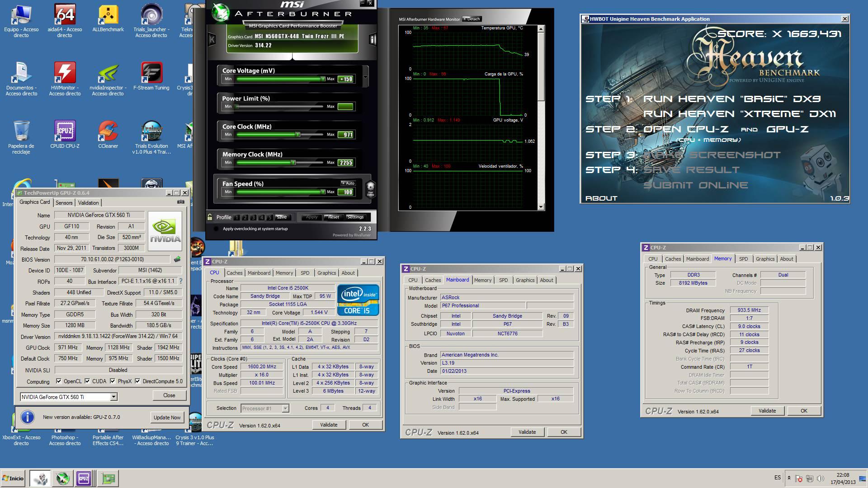Click the volume icon in system tray

point(821,479)
